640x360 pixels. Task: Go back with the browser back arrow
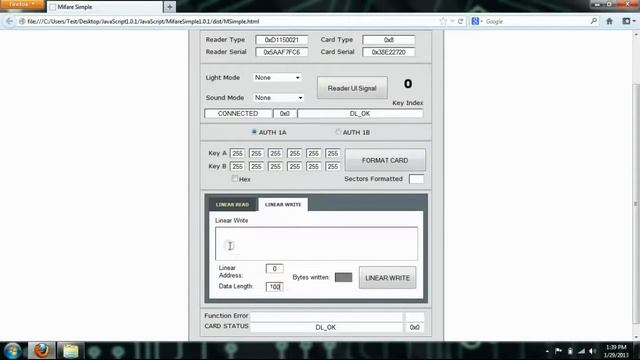point(9,21)
